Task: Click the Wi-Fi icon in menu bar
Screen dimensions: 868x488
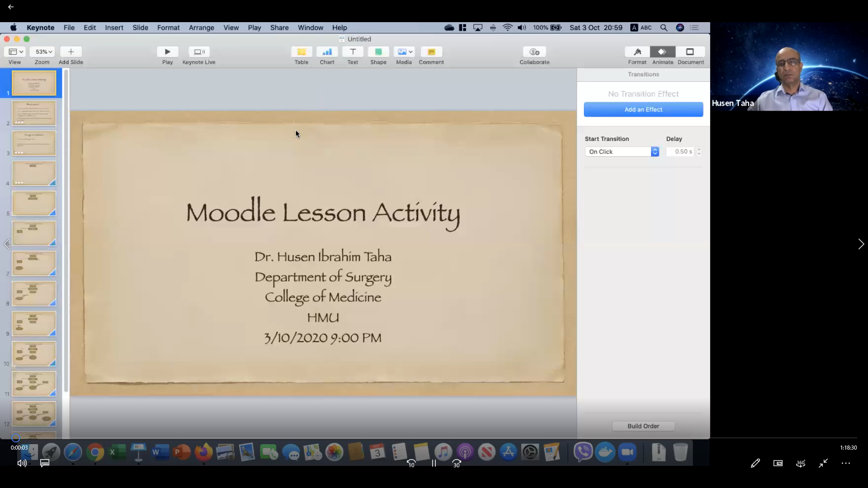Action: [x=508, y=28]
